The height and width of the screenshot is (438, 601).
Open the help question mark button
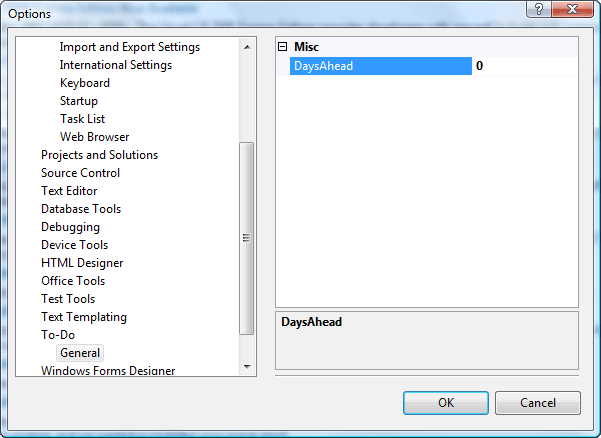(539, 9)
